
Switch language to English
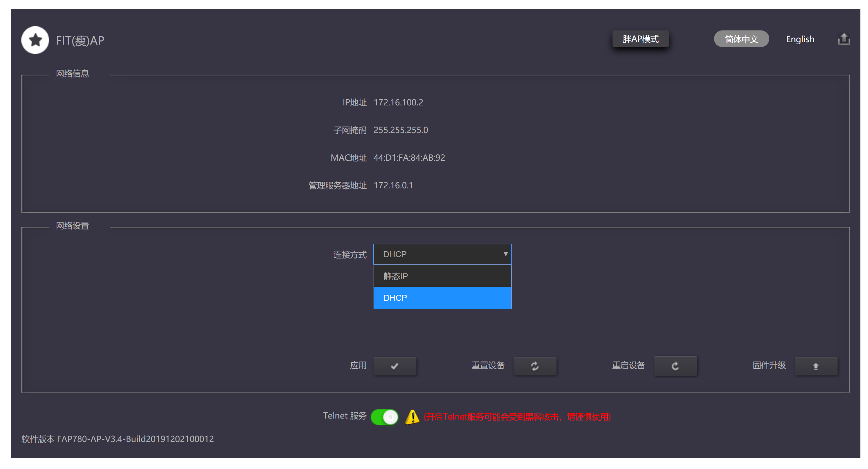[800, 39]
